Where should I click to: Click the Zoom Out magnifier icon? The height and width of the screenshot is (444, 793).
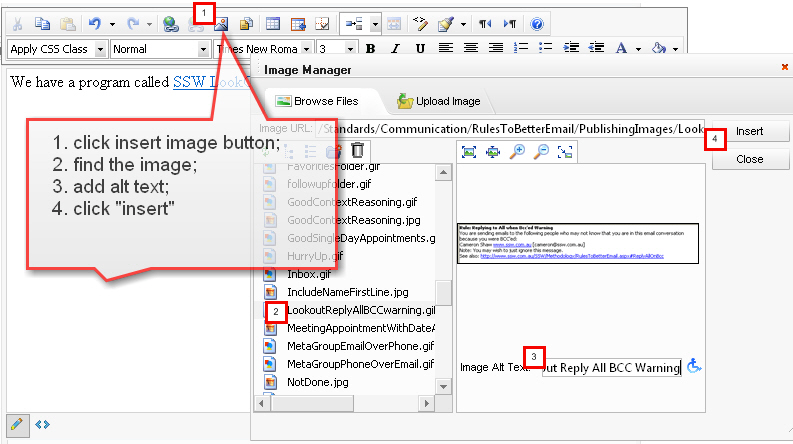pos(541,151)
